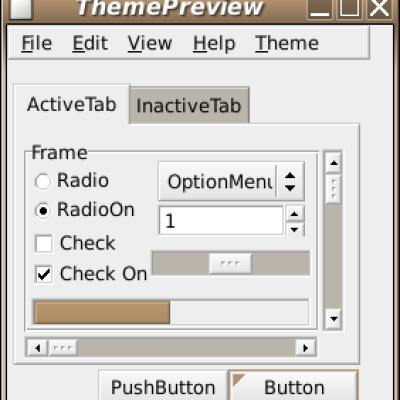Click vertical scrollbar up arrow
The height and width of the screenshot is (400, 400).
(x=334, y=163)
